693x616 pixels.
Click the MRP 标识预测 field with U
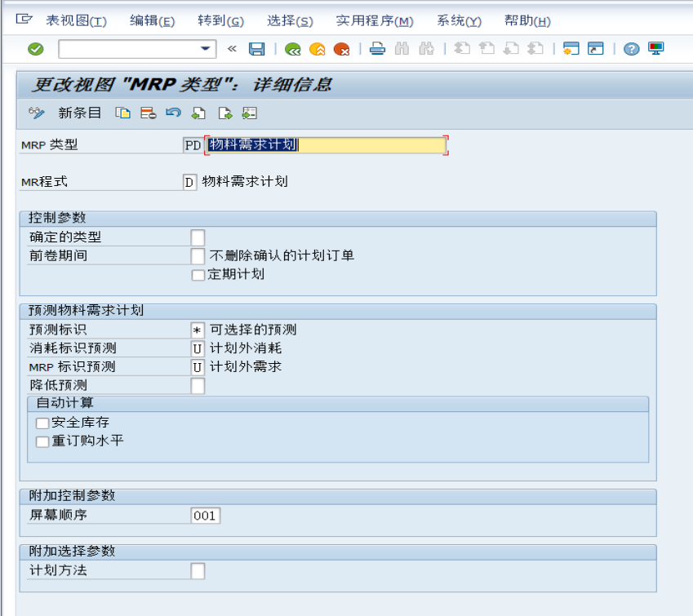pyautogui.click(x=198, y=367)
